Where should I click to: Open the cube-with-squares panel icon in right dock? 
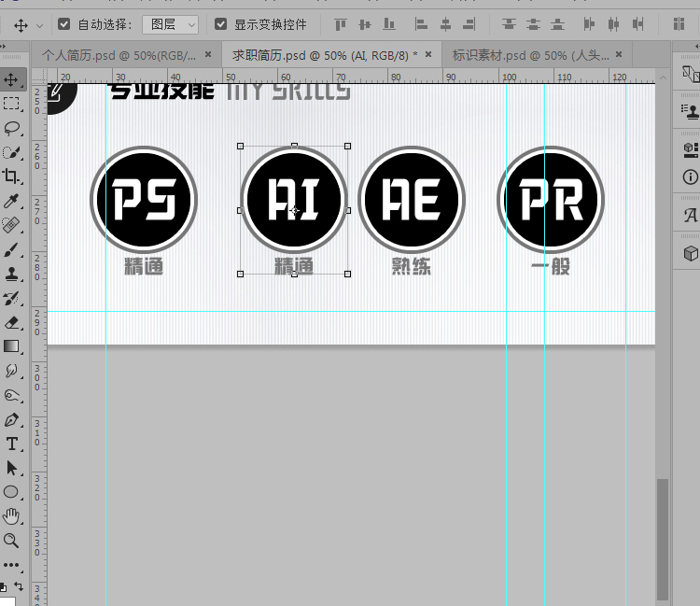point(690,149)
